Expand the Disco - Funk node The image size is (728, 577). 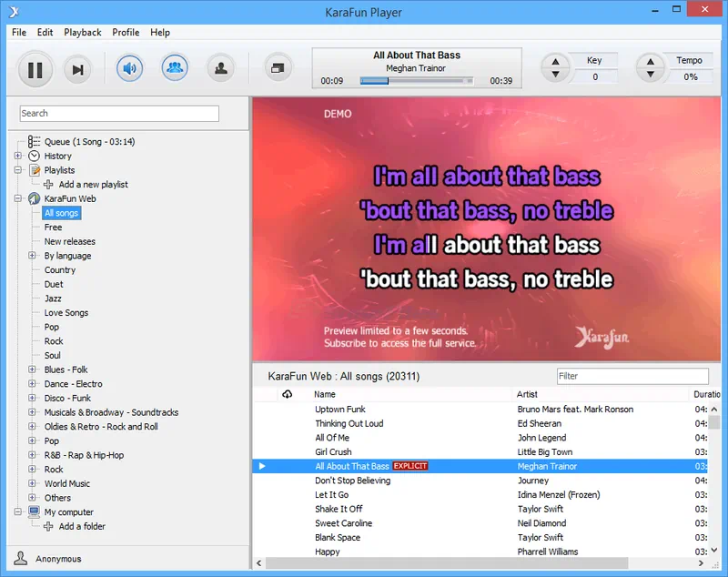click(32, 398)
